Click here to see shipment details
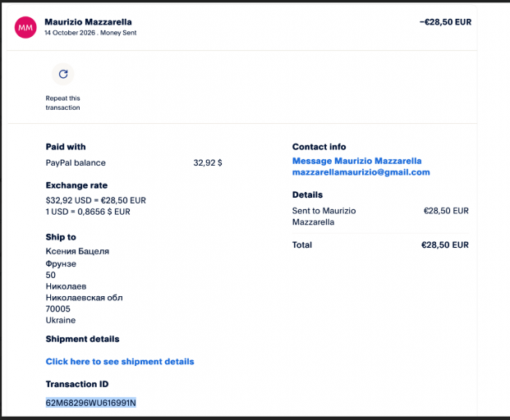510x420 pixels. [120, 362]
